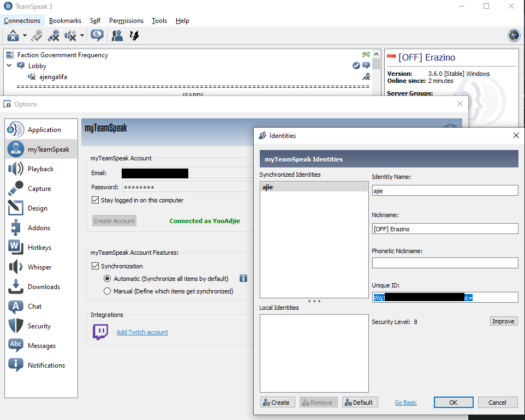Click the subscribe channels toolbar icon
Image resolution: width=525 pixels, height=420 pixels.
134,35
